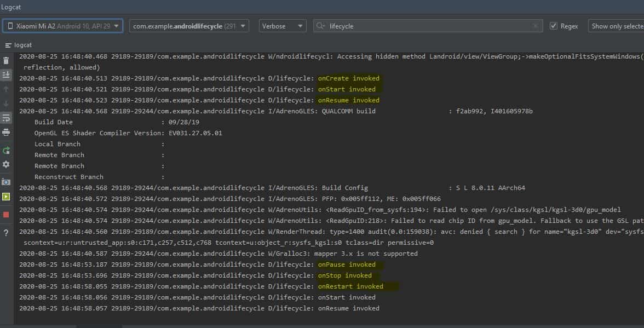Open the com.example.androidlifecycle process dropdown
644x328 pixels.
point(189,26)
